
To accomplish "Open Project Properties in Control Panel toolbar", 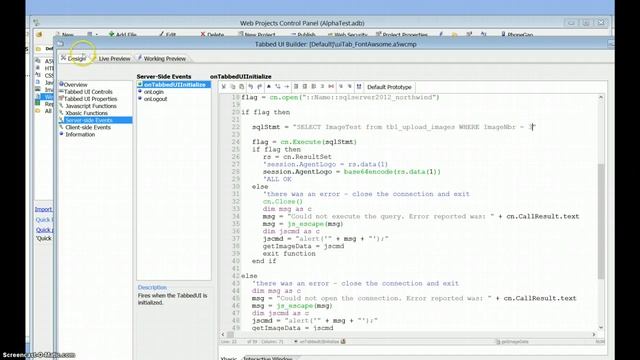I will pyautogui.click(x=402, y=35).
